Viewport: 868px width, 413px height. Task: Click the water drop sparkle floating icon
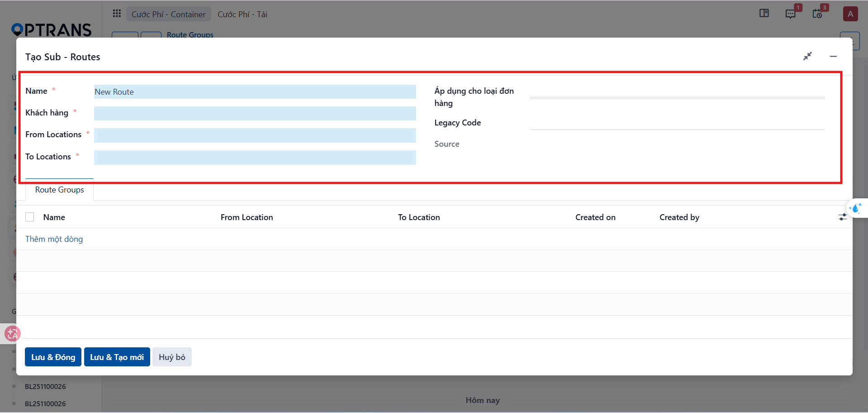point(856,208)
